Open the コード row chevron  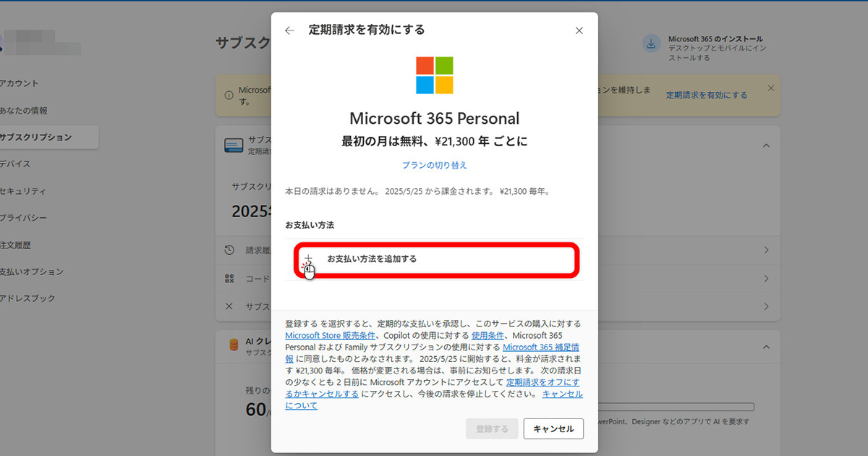(x=766, y=279)
